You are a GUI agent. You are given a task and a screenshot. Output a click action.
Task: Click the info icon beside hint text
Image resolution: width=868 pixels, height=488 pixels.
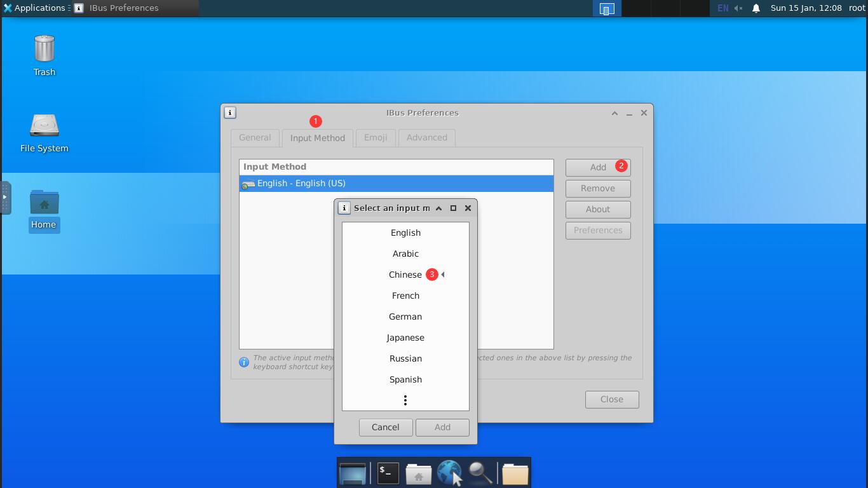244,362
